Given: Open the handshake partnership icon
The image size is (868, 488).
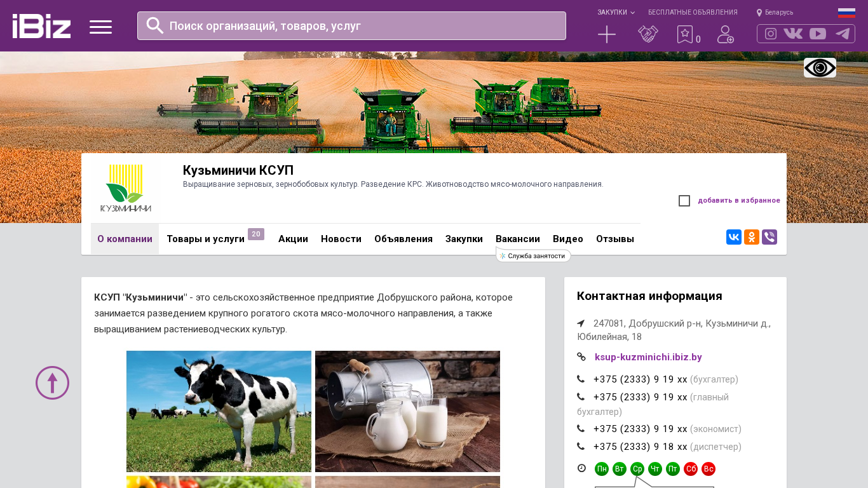Looking at the screenshot, I should tap(648, 34).
